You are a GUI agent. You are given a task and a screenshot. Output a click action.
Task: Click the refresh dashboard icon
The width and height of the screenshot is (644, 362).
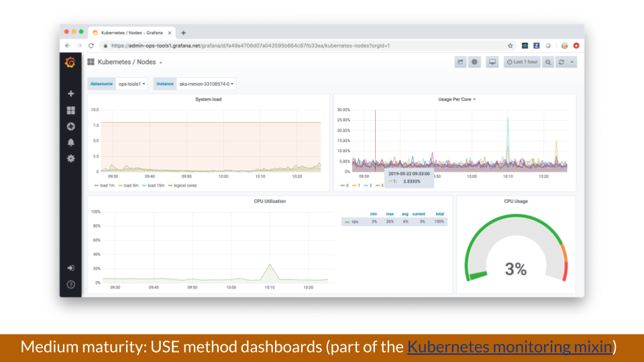561,62
